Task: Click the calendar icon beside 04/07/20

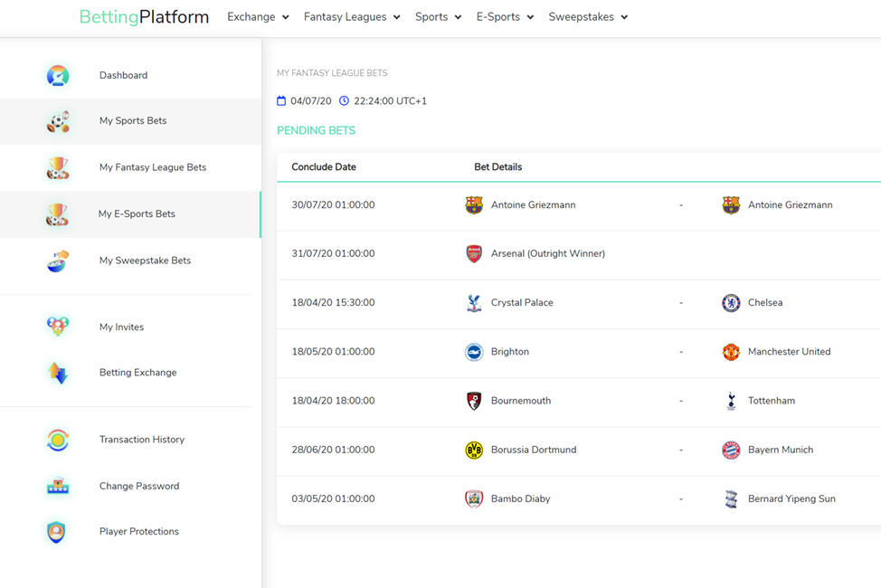Action: [x=282, y=100]
